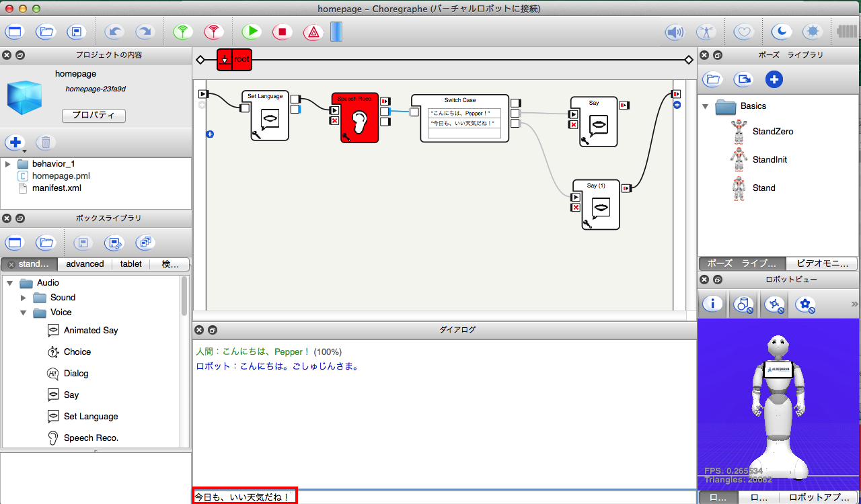861x504 pixels.
Task: Select the StandInit pose
Action: click(x=759, y=160)
